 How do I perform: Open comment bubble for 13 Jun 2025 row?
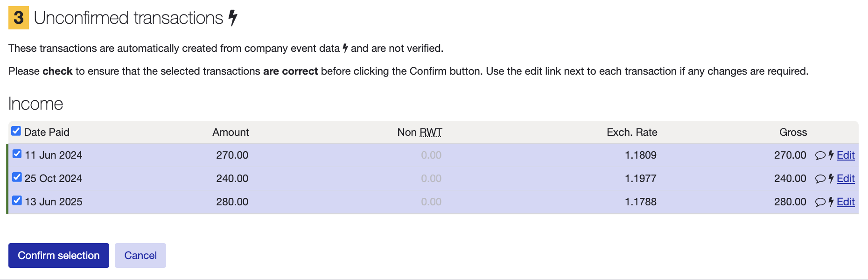[820, 202]
